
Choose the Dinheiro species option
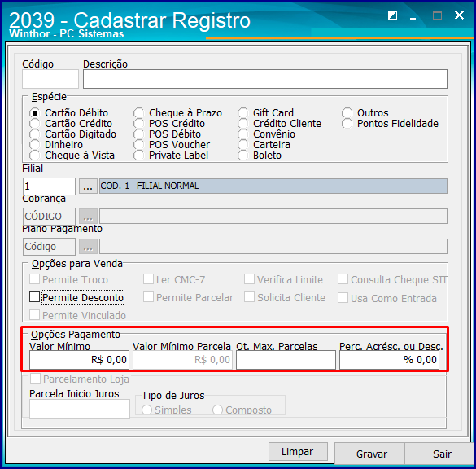click(x=35, y=145)
